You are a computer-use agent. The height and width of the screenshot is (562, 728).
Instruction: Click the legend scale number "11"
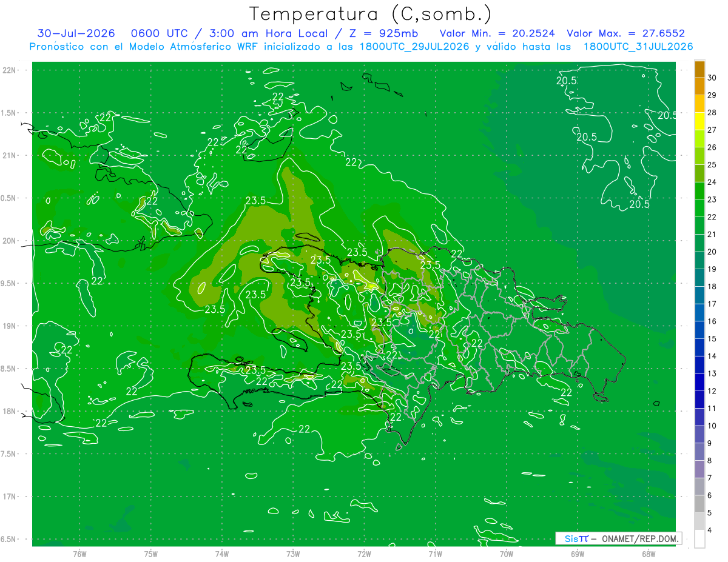coord(712,409)
